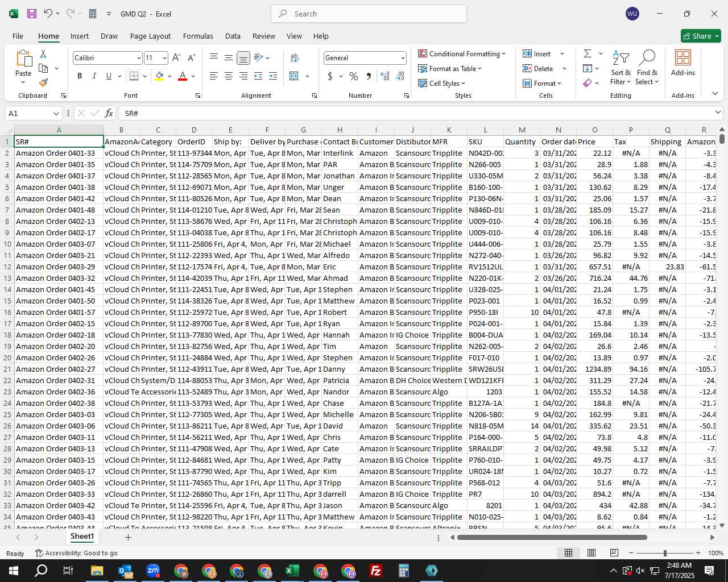Apply the red Font Color A
728x582 pixels.
(x=183, y=76)
